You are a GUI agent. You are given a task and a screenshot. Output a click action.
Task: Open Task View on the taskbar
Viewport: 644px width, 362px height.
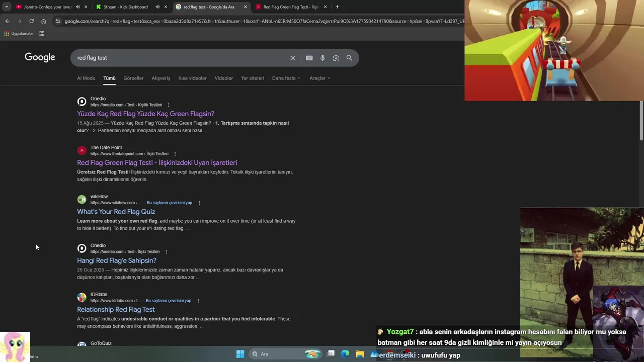331,354
